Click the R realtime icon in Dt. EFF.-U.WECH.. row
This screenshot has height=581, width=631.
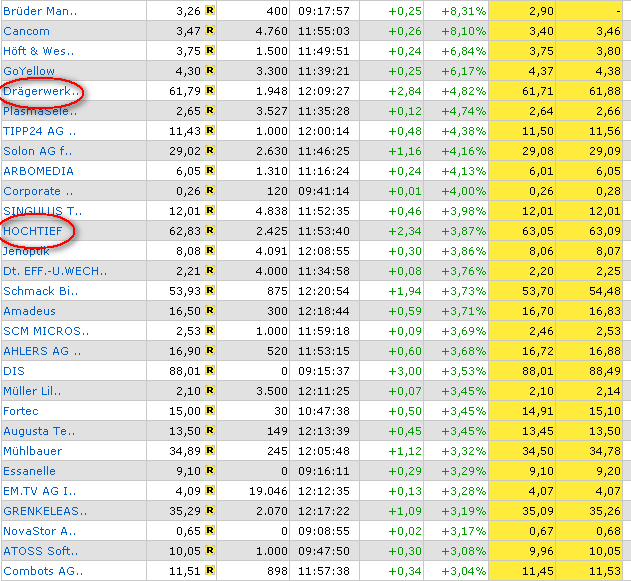coord(210,270)
